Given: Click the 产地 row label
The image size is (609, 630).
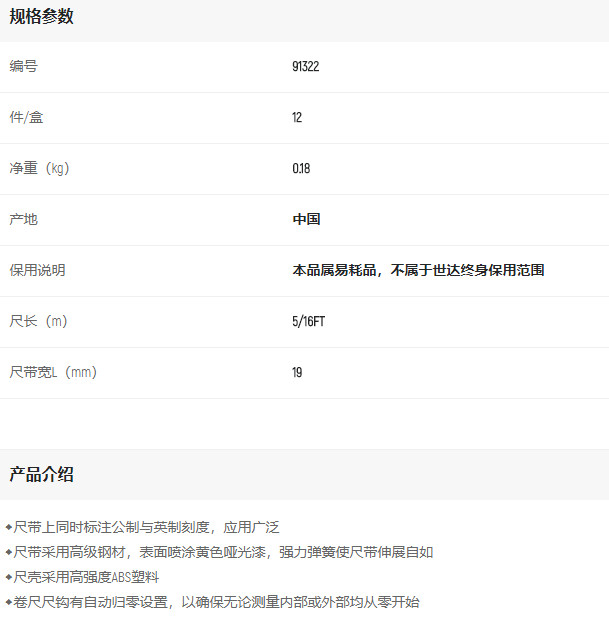Looking at the screenshot, I should tap(24, 219).
